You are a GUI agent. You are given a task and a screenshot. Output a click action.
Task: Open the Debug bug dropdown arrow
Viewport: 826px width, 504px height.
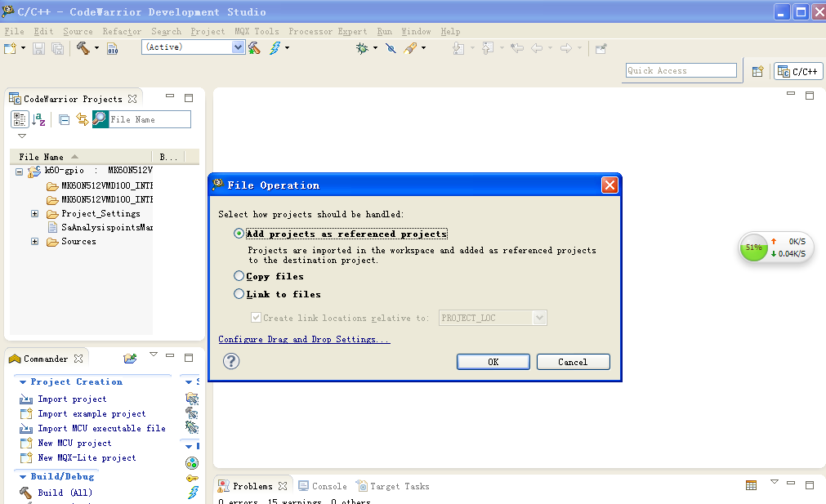click(375, 48)
